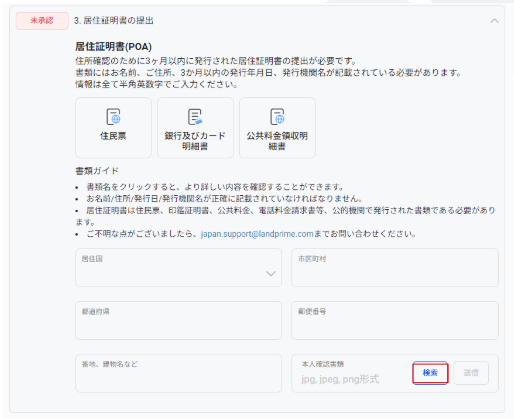514x419 pixels.
Task: Click the 番地、建物名など input field
Action: point(179,373)
